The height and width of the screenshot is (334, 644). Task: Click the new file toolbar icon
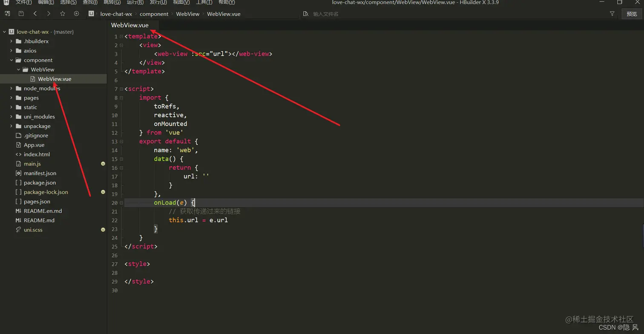pos(7,14)
